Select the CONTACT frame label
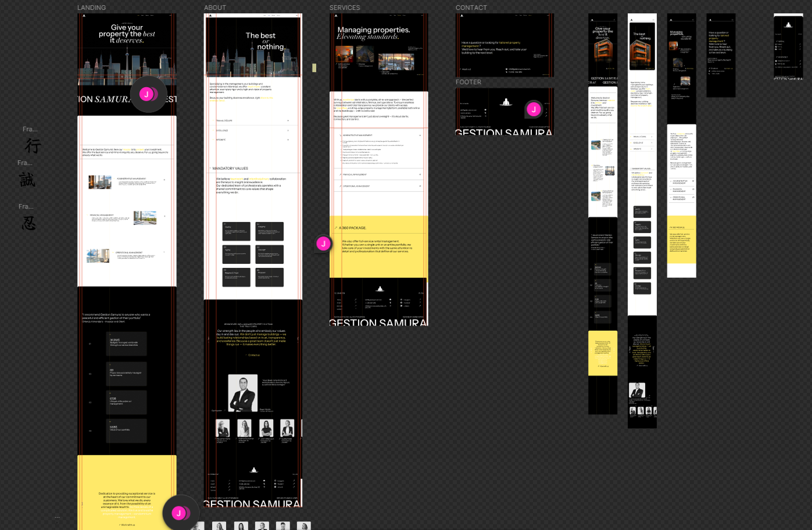The width and height of the screenshot is (812, 530). (471, 8)
